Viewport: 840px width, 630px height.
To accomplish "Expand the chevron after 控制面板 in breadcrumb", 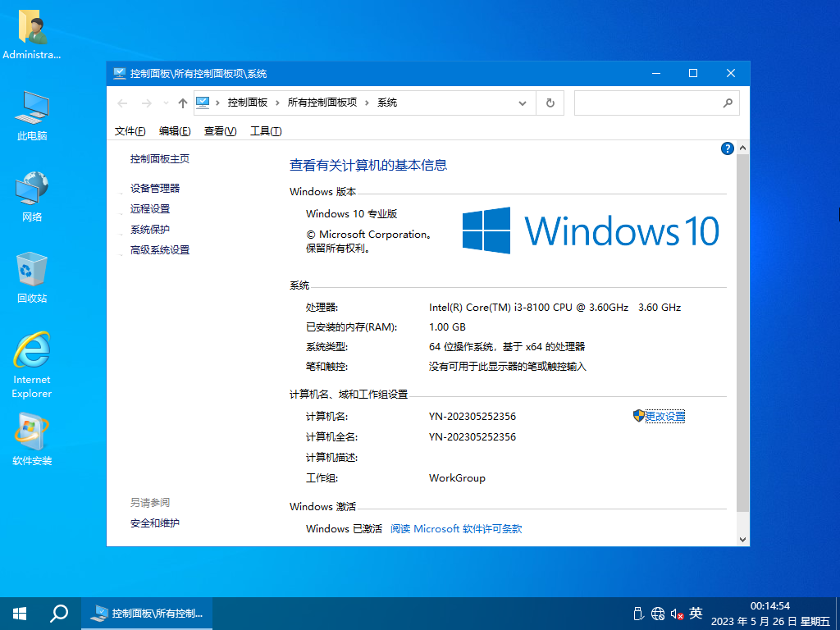I will 279,103.
